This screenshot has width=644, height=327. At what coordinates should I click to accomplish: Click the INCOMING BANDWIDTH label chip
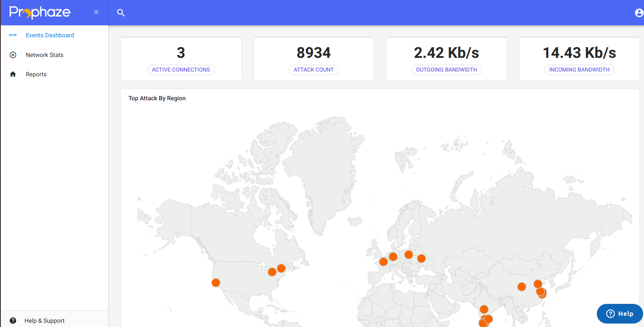point(579,69)
